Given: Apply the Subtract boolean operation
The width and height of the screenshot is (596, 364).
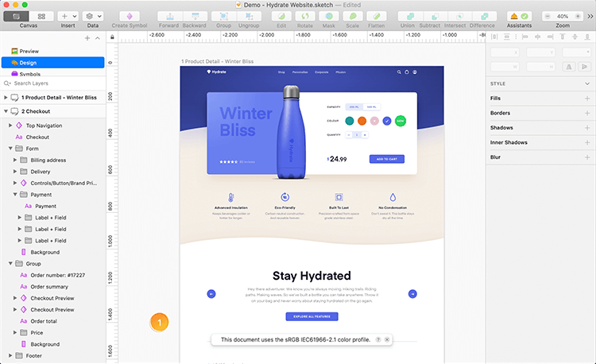Looking at the screenshot, I should point(435,17).
